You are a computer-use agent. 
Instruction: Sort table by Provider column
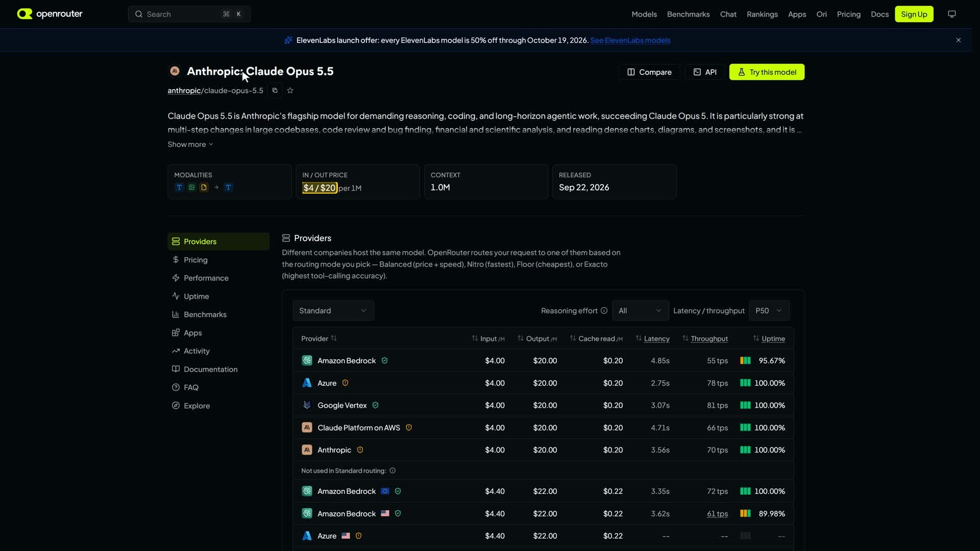pos(319,339)
